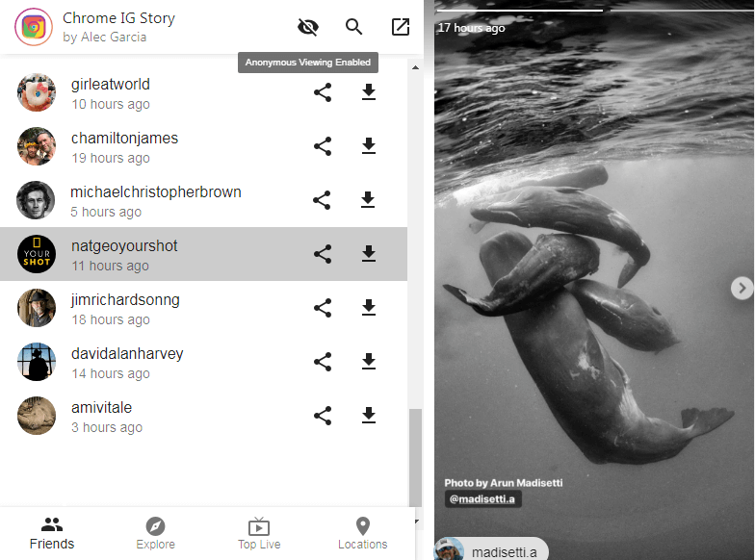Screen dimensions: 755x560
Task: Share jimrichardsonng's story
Action: click(x=323, y=308)
